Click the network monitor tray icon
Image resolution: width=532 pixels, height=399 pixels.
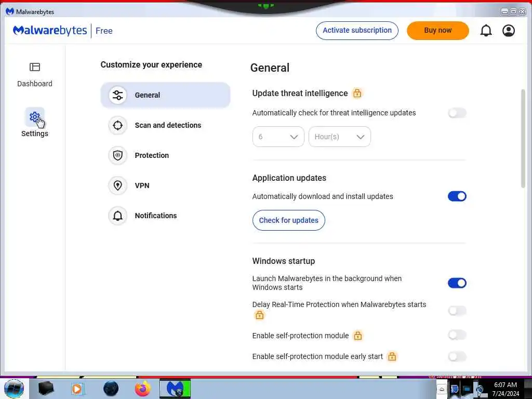click(467, 389)
